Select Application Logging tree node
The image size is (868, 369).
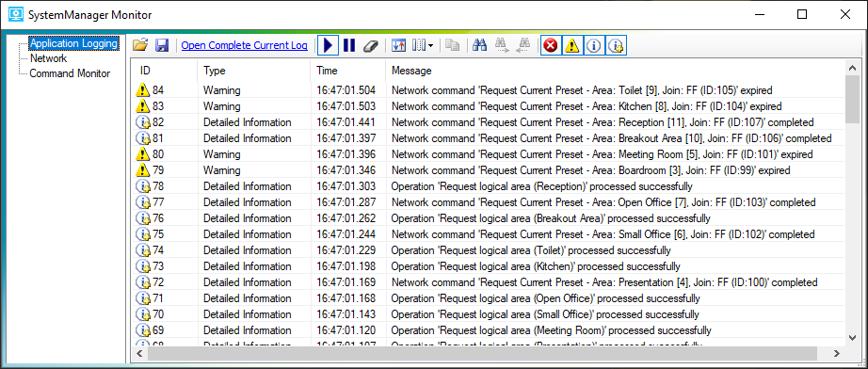[73, 43]
